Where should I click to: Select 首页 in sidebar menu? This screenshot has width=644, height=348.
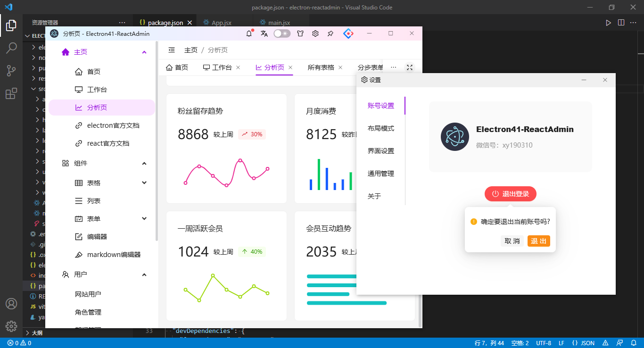(102, 72)
